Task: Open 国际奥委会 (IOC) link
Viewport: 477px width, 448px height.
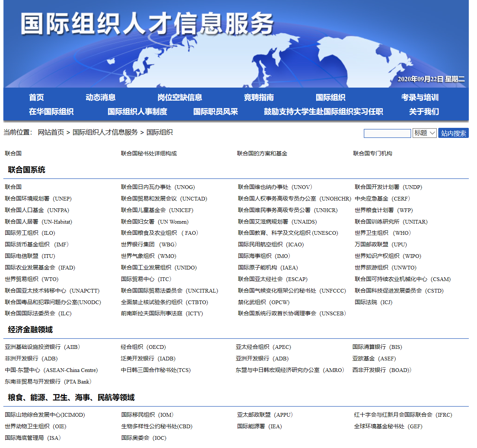Action: pyautogui.click(x=144, y=438)
